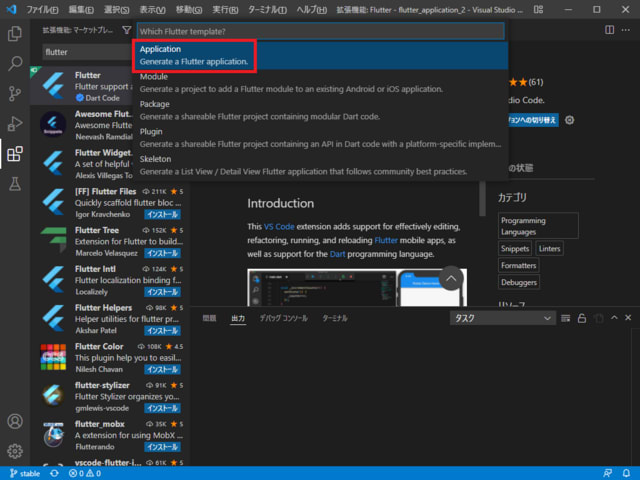640x480 pixels.
Task: Open the タスク output channel dropdown
Action: click(500, 318)
